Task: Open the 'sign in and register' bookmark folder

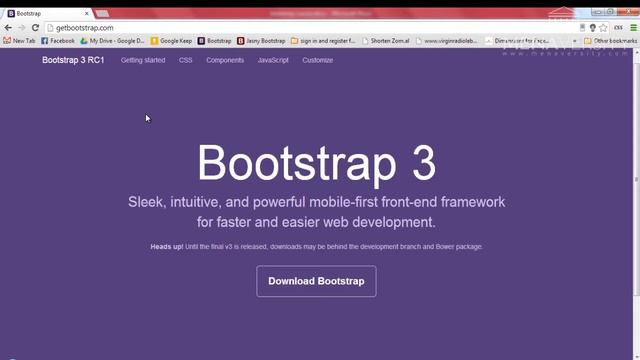Action: (x=323, y=41)
